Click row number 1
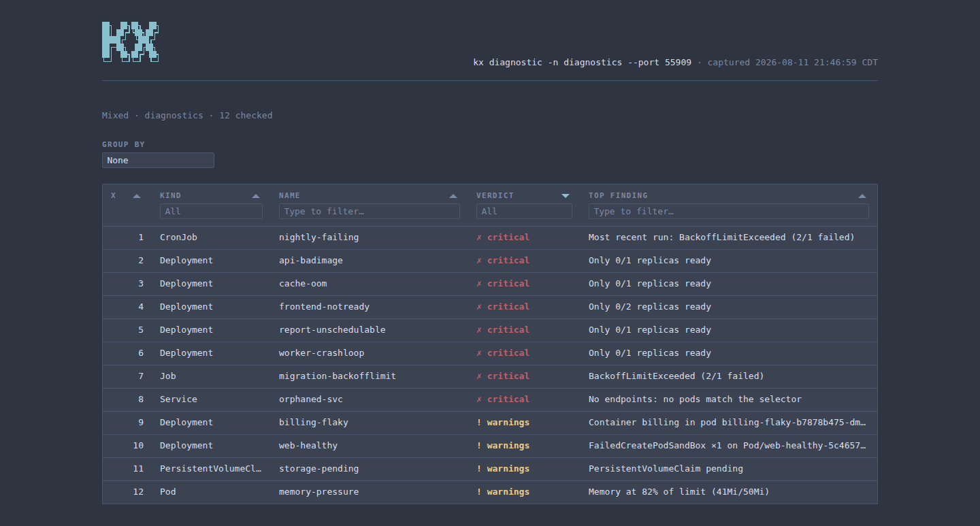The height and width of the screenshot is (526, 980). pyautogui.click(x=142, y=237)
